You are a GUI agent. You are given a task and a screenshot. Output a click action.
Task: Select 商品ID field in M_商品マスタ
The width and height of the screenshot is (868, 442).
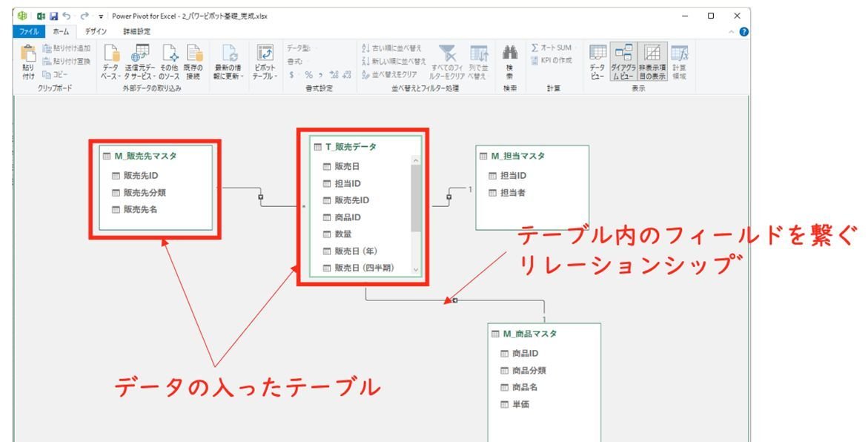coord(520,354)
